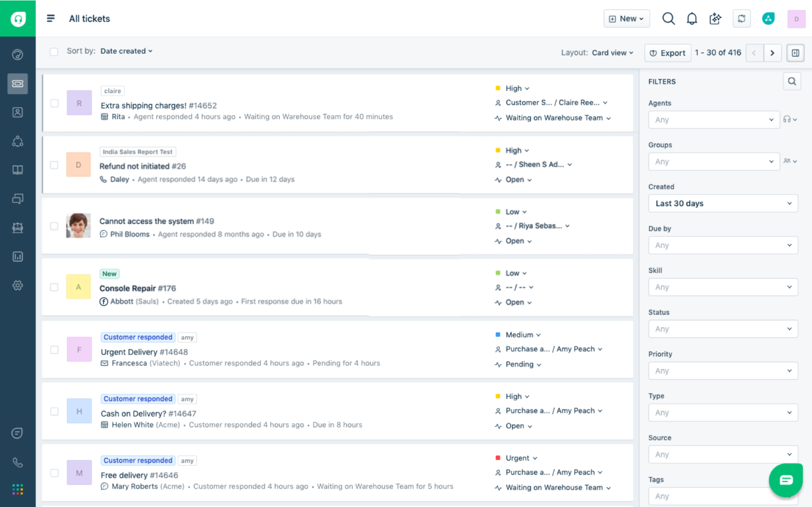Open the Knowledge Base from the sidebar
The image size is (812, 507).
point(18,170)
